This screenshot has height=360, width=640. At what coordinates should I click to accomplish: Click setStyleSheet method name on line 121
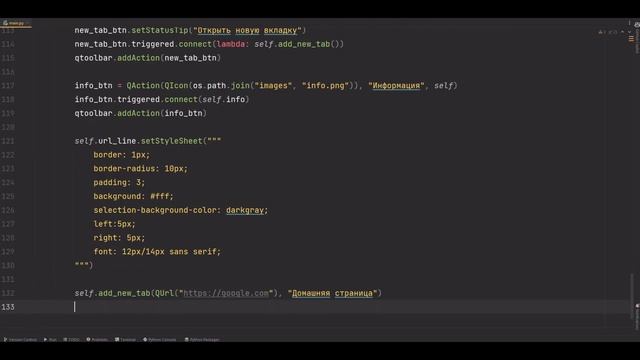click(x=171, y=141)
